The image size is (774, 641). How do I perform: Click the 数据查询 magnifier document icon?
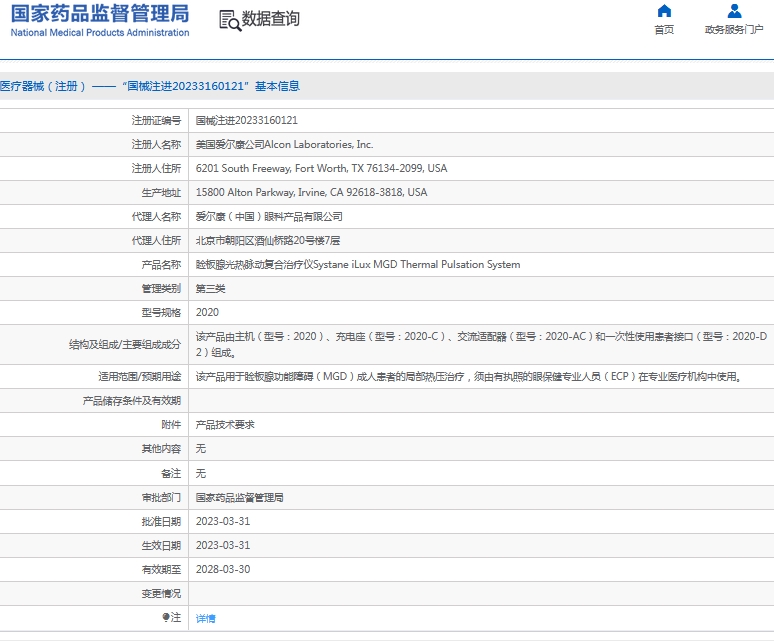[x=230, y=21]
